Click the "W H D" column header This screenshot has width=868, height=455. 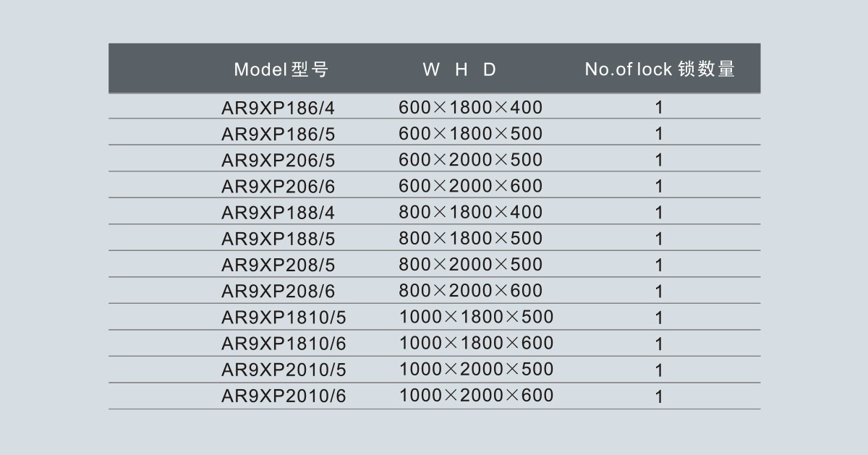tap(460, 69)
